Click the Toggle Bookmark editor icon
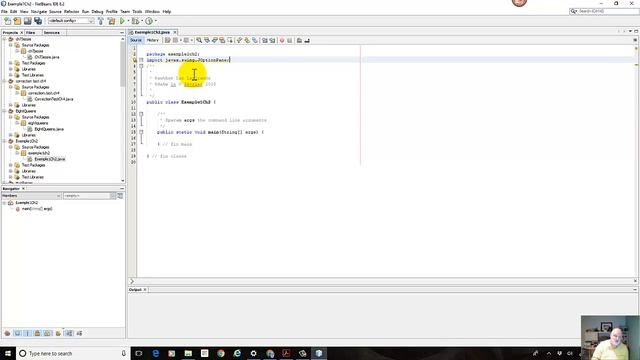This screenshot has height=360, width=640. pyautogui.click(x=255, y=40)
